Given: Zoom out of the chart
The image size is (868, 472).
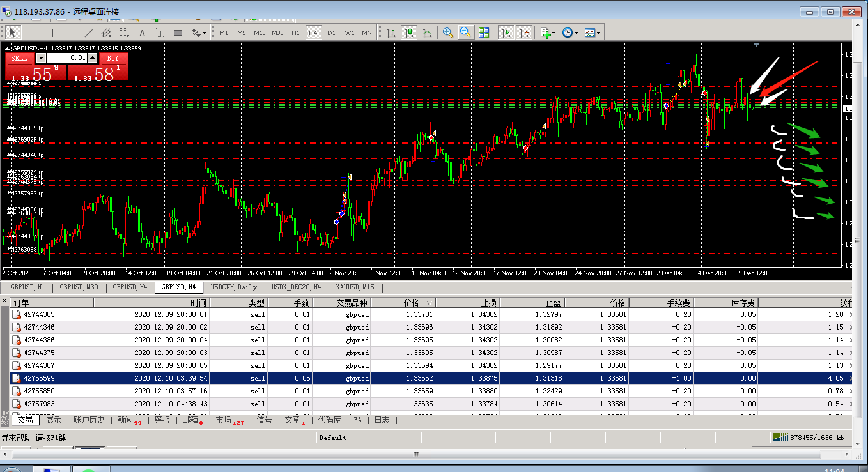Looking at the screenshot, I should tap(465, 33).
